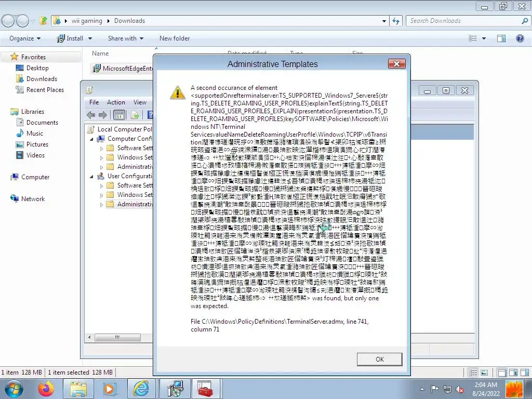Click the show/hide console tree icon
Viewport: 532px width, 399px height.
[x=119, y=115]
